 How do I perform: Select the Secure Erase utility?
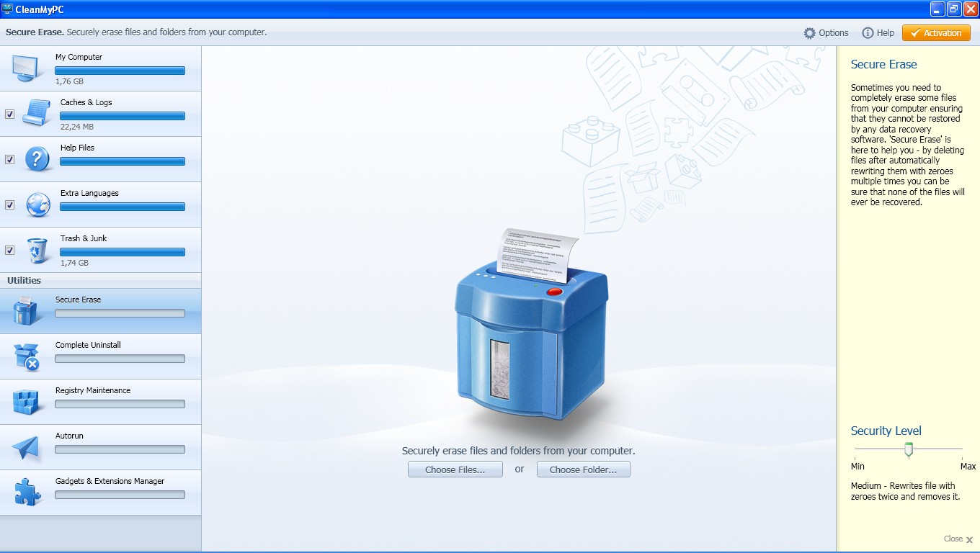100,311
